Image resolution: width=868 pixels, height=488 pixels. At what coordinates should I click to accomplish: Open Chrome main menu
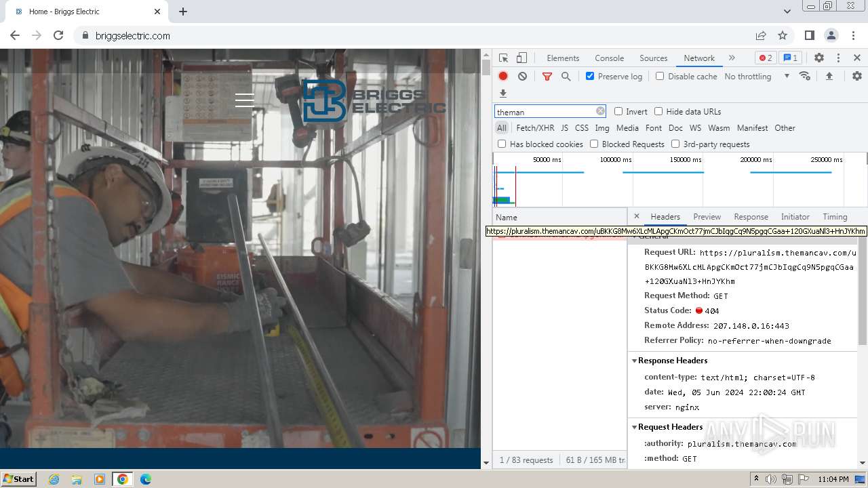[853, 35]
